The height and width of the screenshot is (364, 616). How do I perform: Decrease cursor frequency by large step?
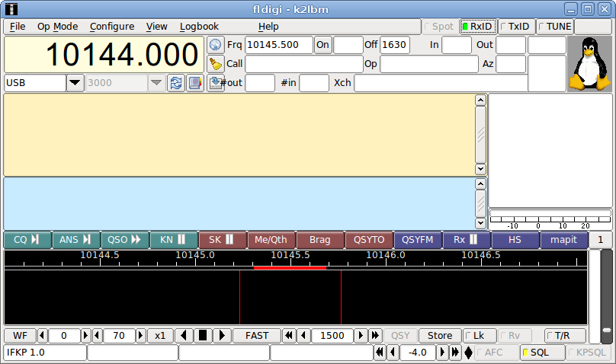point(289,336)
